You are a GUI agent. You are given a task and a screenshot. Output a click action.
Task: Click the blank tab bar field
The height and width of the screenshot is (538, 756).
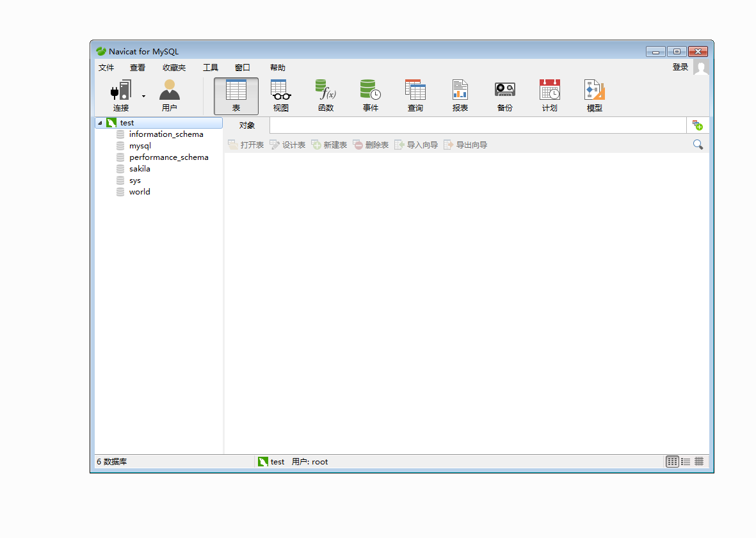coord(478,125)
